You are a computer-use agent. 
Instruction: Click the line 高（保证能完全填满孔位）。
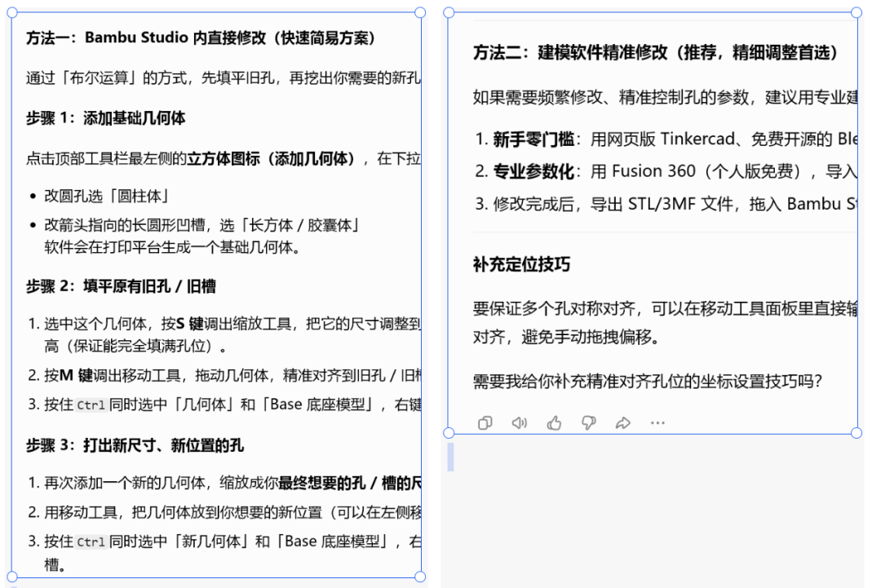[x=135, y=346]
